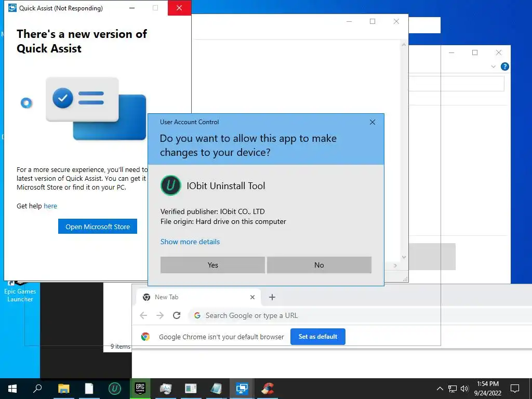This screenshot has height=399, width=532.
Task: Click the Quick Assist title bar icon
Action: pyautogui.click(x=12, y=8)
